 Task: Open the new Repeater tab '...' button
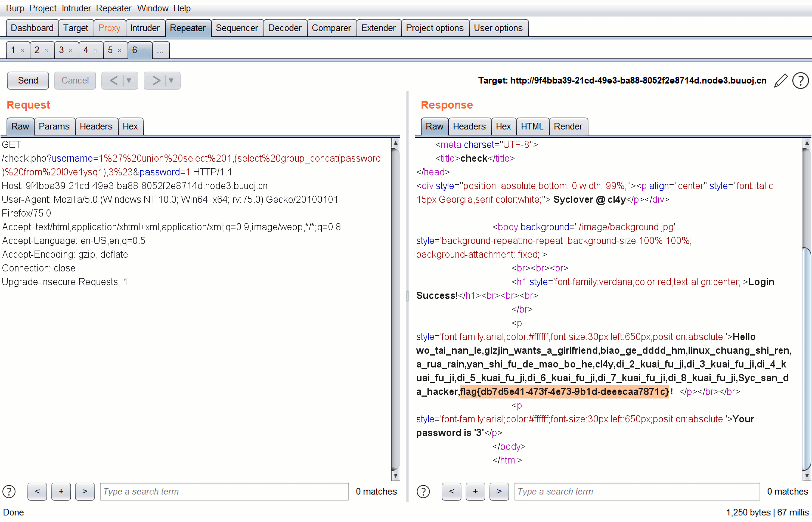click(161, 50)
